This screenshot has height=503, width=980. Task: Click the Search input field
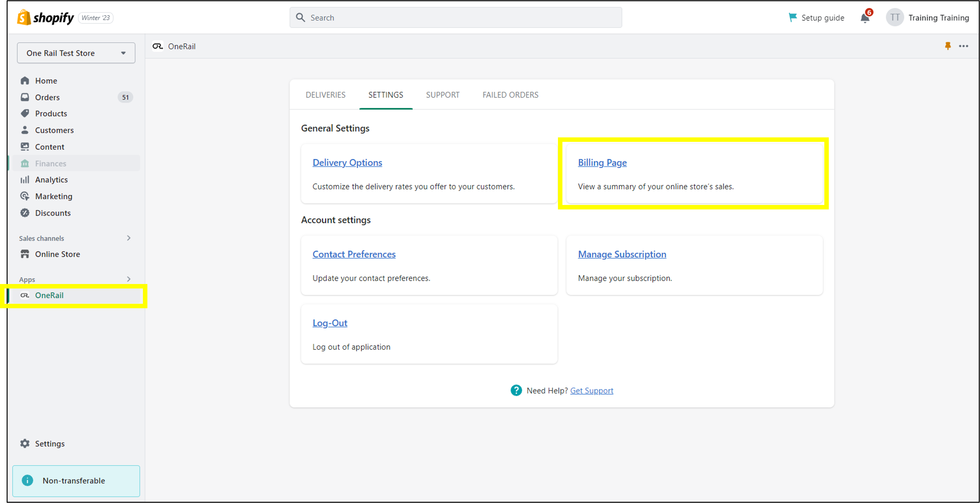click(455, 18)
